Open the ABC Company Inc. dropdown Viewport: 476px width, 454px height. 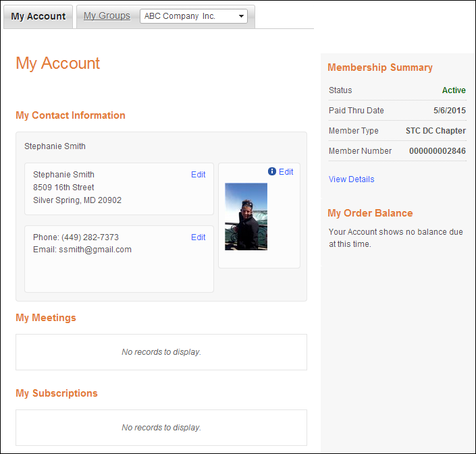click(x=194, y=16)
